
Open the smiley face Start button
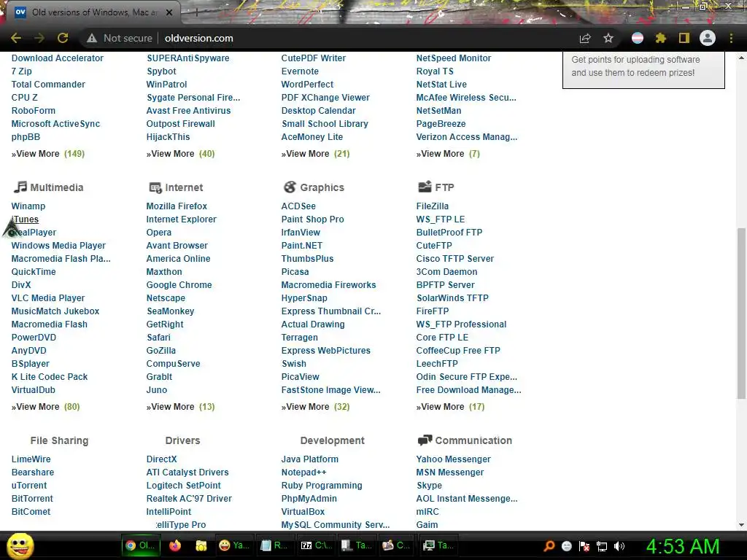click(20, 545)
